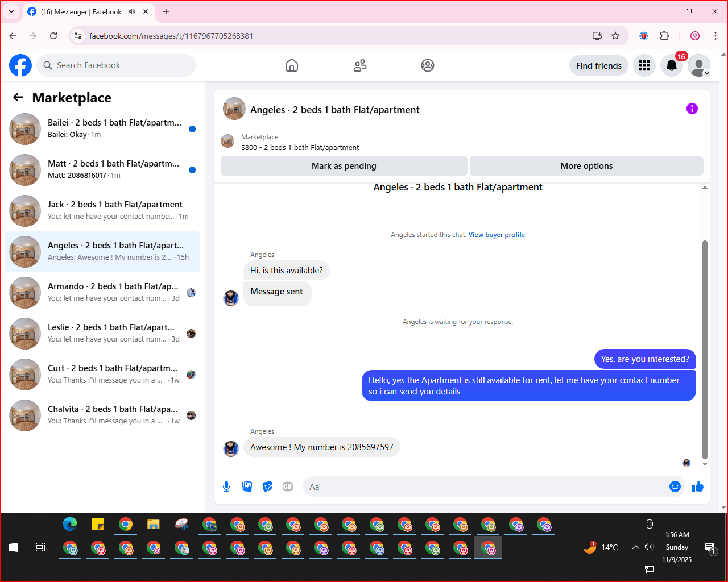Attach a file with the photo icon

coord(247,487)
